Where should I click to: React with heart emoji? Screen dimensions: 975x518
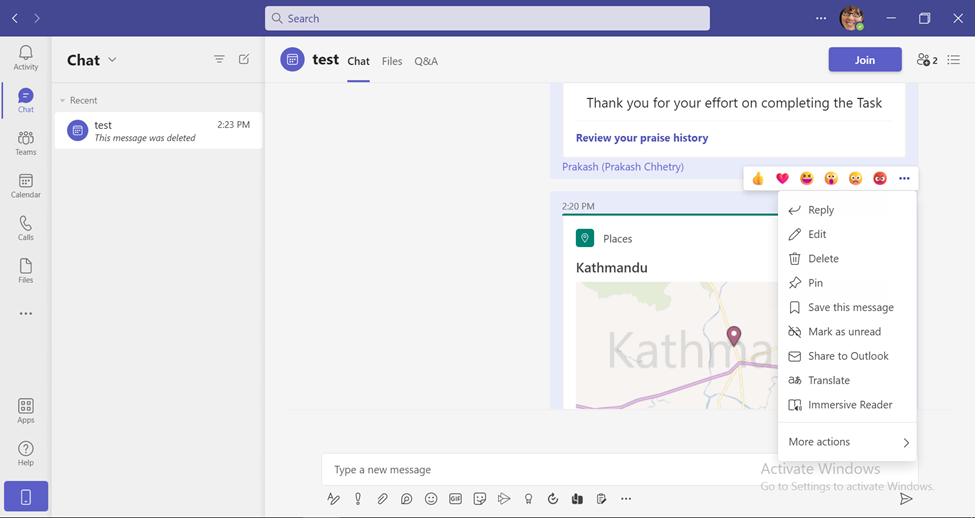click(782, 179)
